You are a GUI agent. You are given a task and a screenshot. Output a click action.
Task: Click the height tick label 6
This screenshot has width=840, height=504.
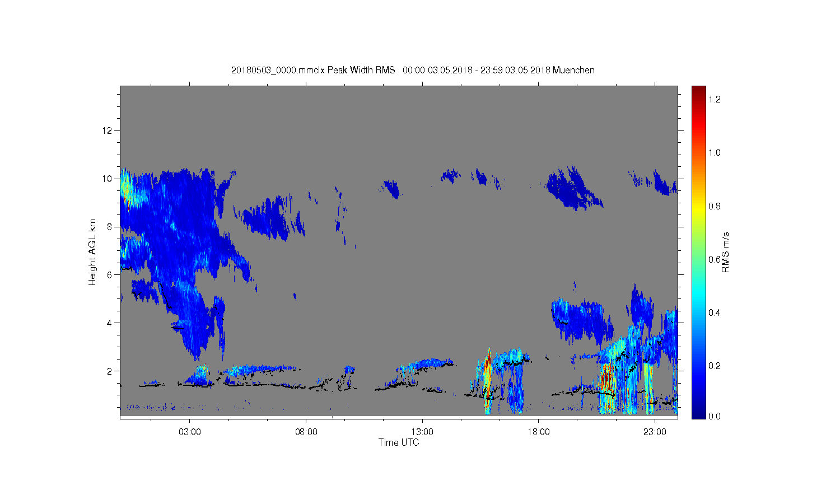(110, 274)
